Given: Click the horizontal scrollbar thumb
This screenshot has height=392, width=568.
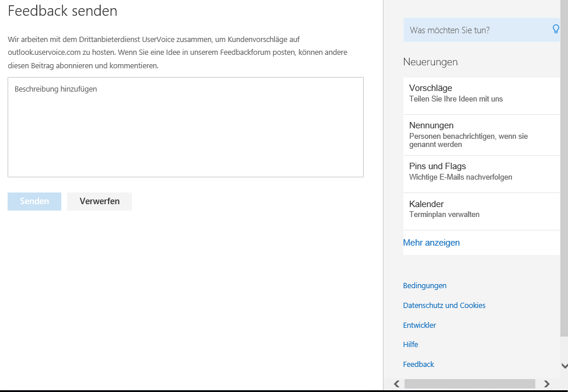Looking at the screenshot, I should pos(470,384).
